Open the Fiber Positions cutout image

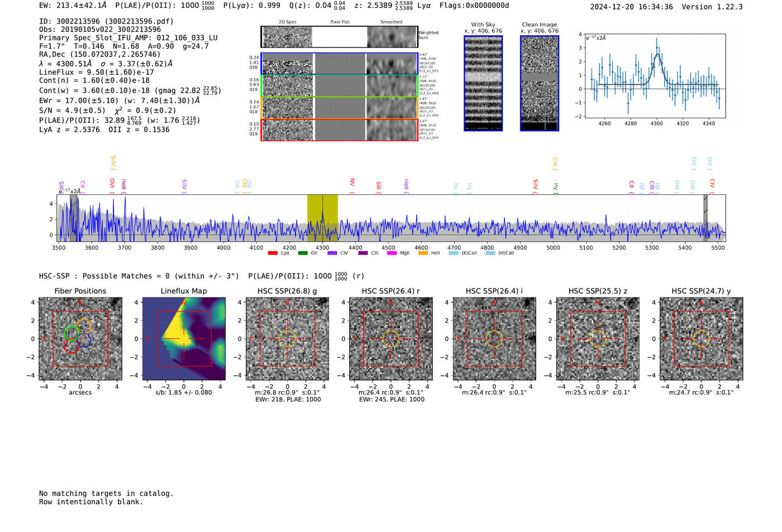click(x=80, y=339)
